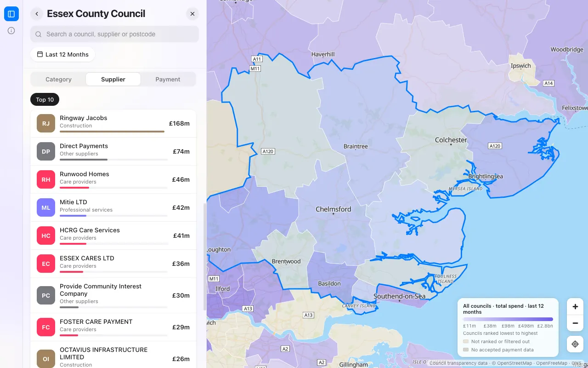
Task: Focus the council, supplier or postcode search
Action: pos(114,34)
